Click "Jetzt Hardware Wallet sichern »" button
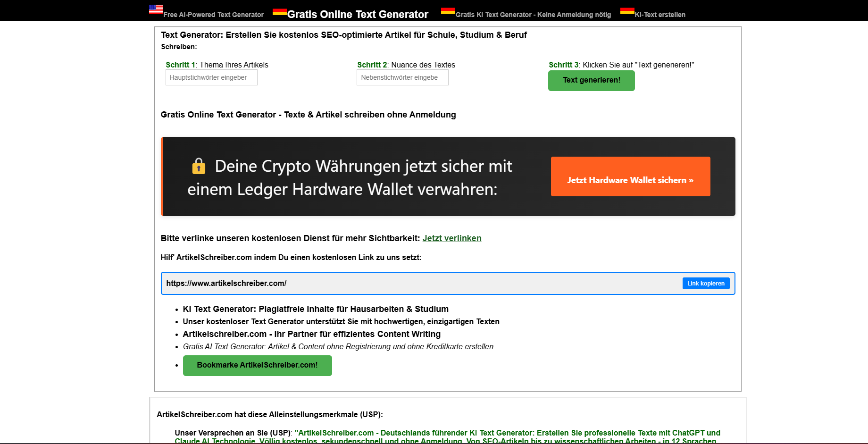The width and height of the screenshot is (868, 444). point(631,176)
